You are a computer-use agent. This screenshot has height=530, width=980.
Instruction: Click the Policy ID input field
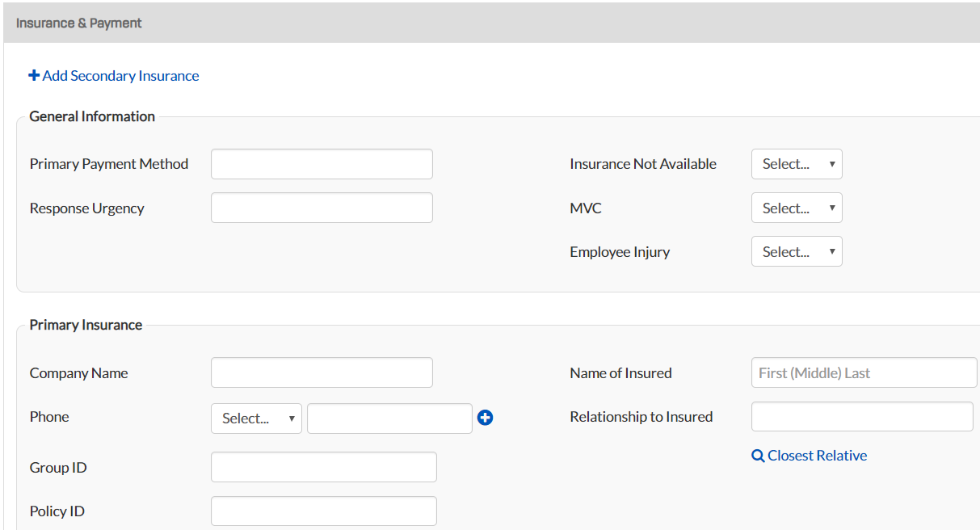(324, 511)
